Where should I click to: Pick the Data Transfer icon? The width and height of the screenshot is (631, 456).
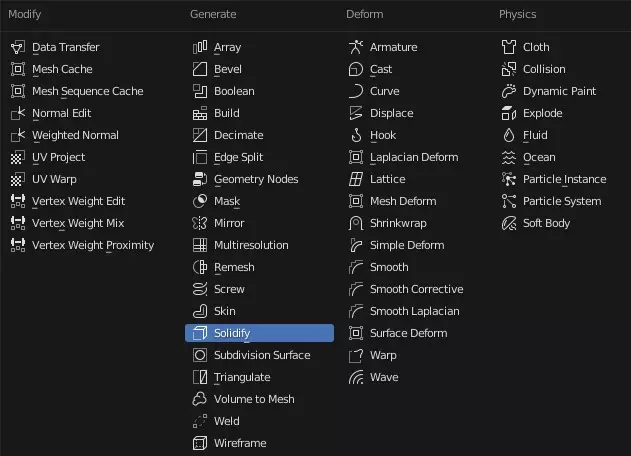(18, 47)
